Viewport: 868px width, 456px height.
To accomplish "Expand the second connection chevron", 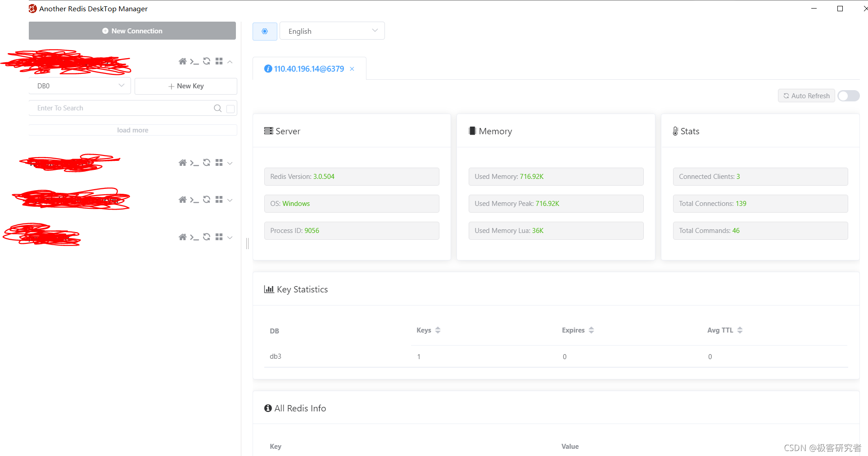I will point(230,163).
